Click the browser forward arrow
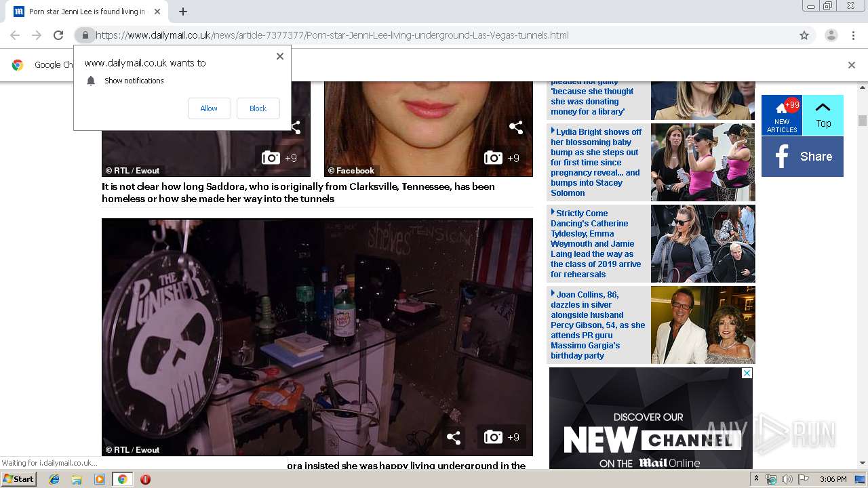The height and width of the screenshot is (488, 868). (x=37, y=35)
